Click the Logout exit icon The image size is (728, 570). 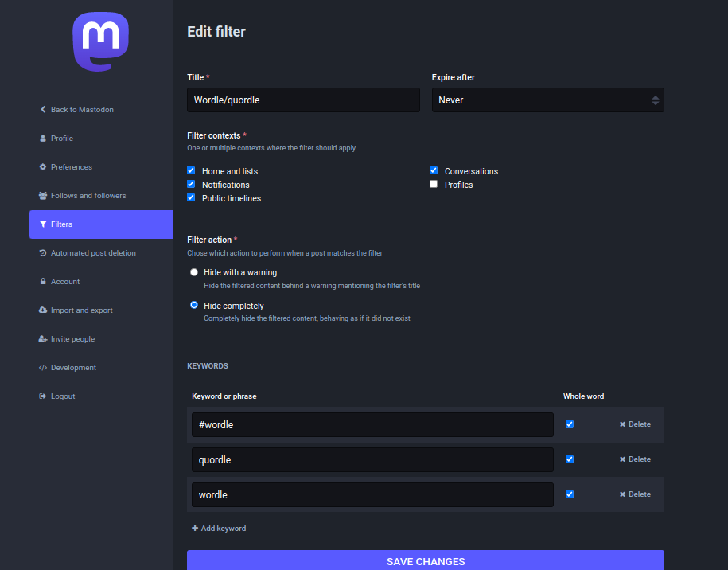[x=43, y=396]
